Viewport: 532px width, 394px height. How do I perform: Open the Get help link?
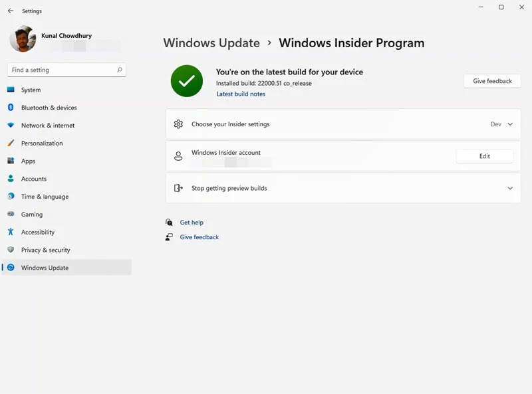click(192, 223)
